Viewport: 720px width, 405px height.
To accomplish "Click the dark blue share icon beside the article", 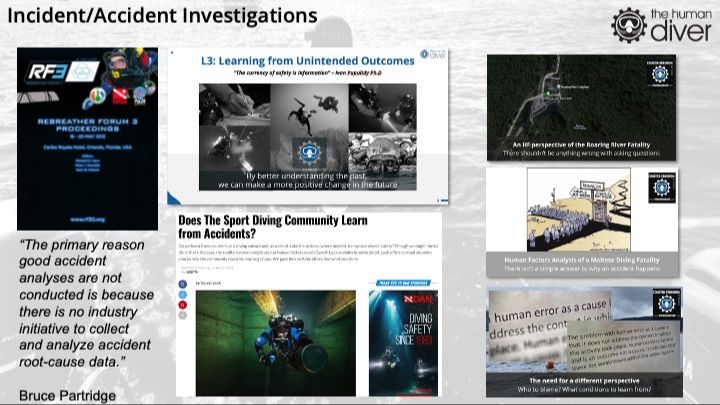I will coord(183,284).
